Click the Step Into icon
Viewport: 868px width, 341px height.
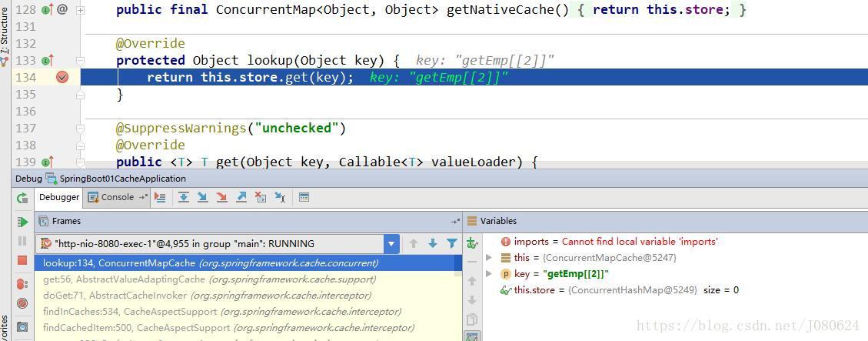[x=203, y=197]
